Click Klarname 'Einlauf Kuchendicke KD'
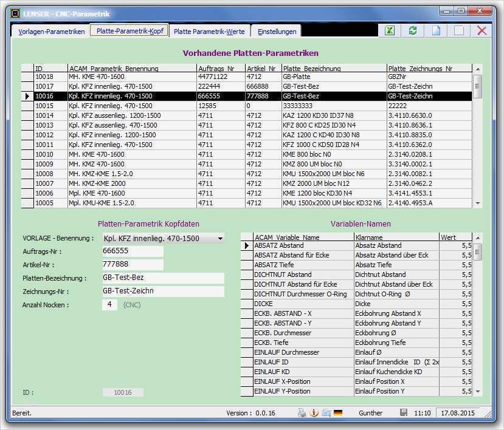This screenshot has height=430, width=504. coord(396,372)
